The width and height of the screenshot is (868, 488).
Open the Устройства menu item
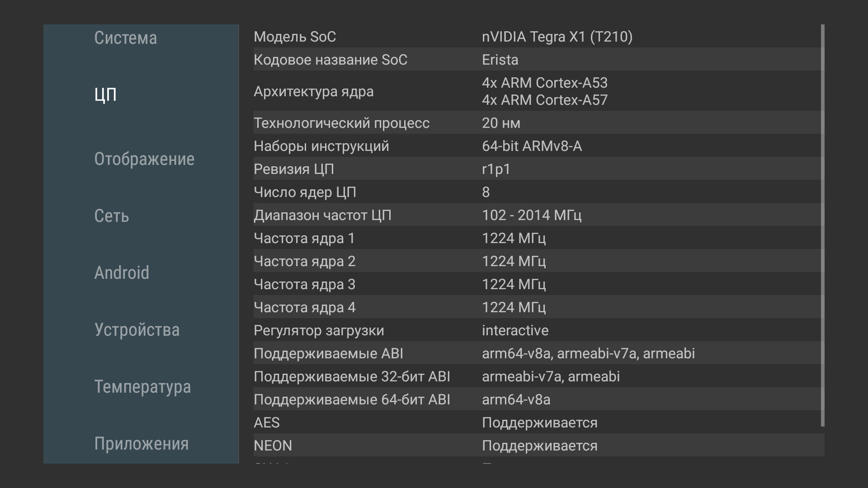[137, 330]
